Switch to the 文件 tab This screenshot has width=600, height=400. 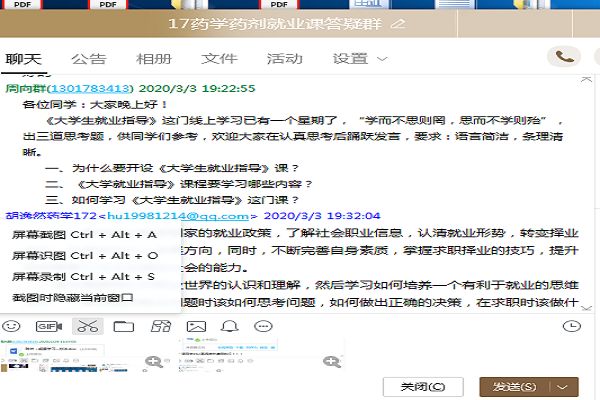(x=219, y=59)
